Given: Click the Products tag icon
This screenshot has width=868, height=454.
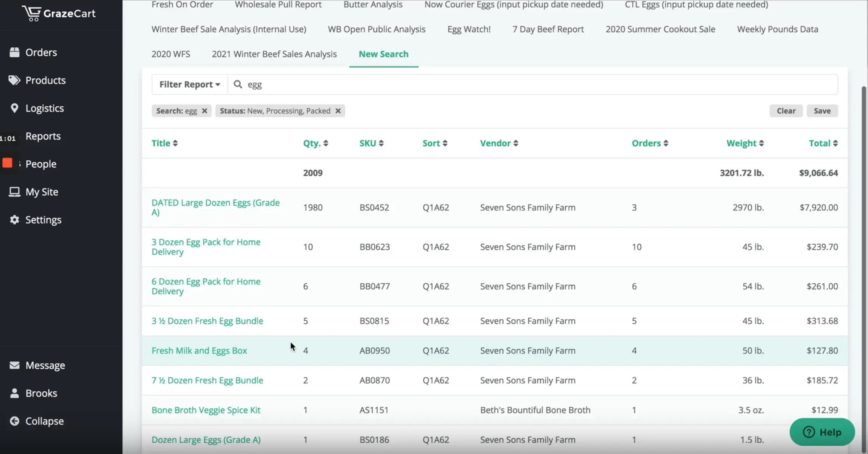Looking at the screenshot, I should tap(14, 80).
